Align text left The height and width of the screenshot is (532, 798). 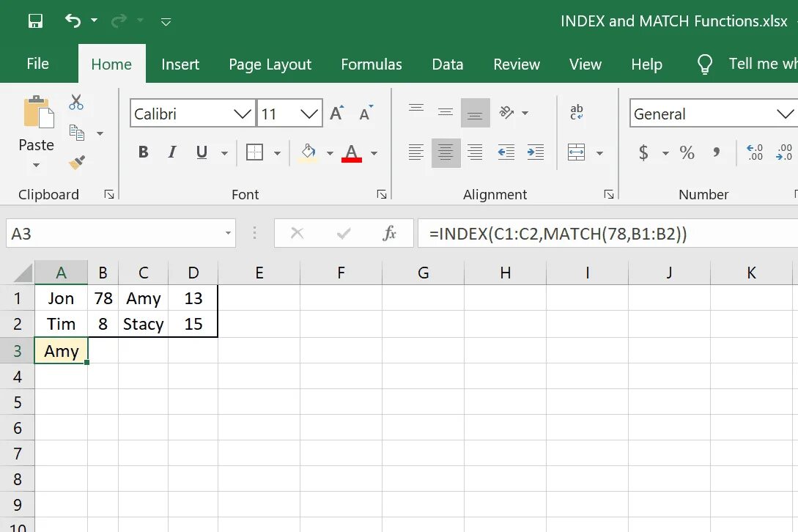(416, 152)
